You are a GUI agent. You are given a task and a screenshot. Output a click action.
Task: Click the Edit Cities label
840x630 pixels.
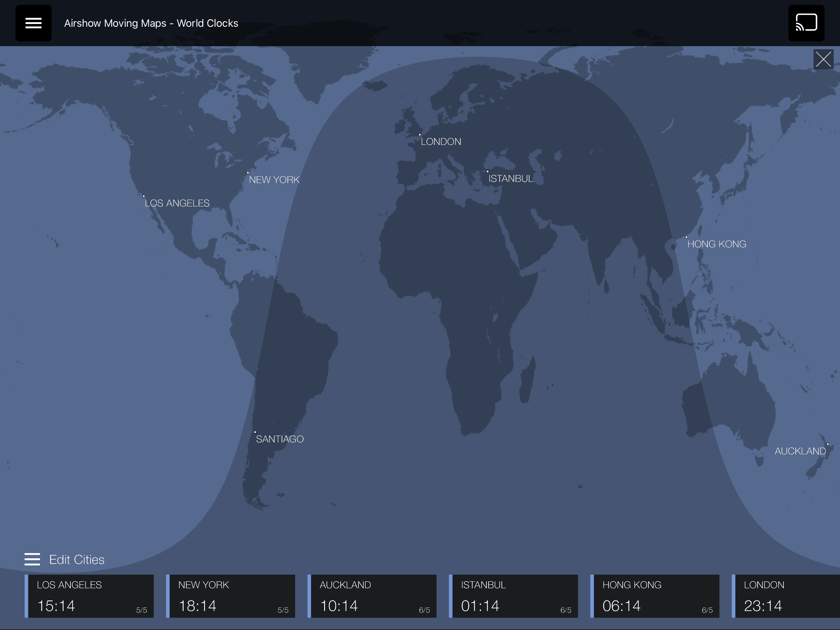pos(77,560)
